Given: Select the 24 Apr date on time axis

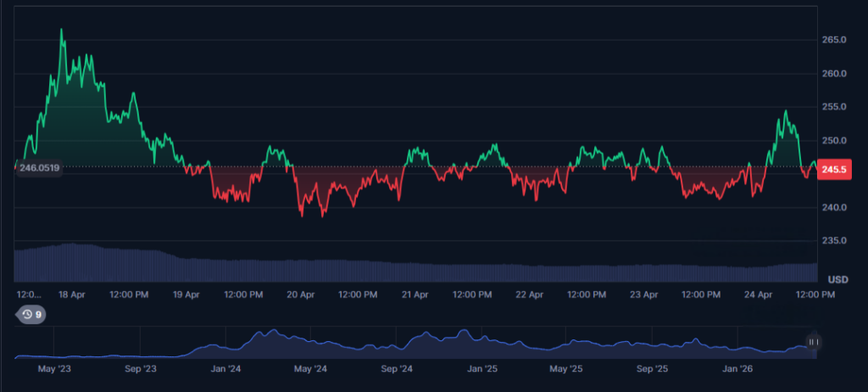Looking at the screenshot, I should tap(759, 294).
